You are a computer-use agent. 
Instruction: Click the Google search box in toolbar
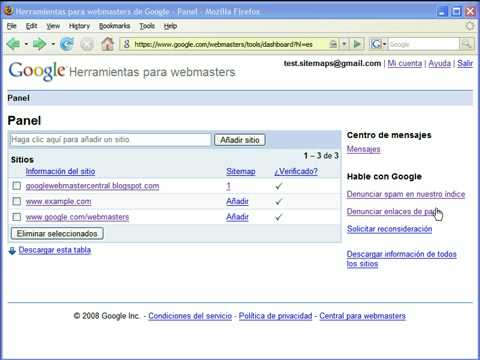pos(423,44)
